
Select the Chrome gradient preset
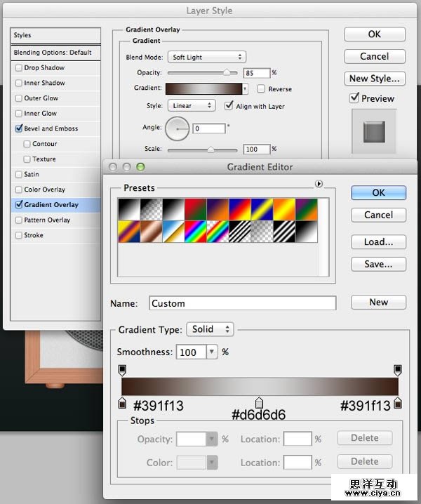click(175, 231)
